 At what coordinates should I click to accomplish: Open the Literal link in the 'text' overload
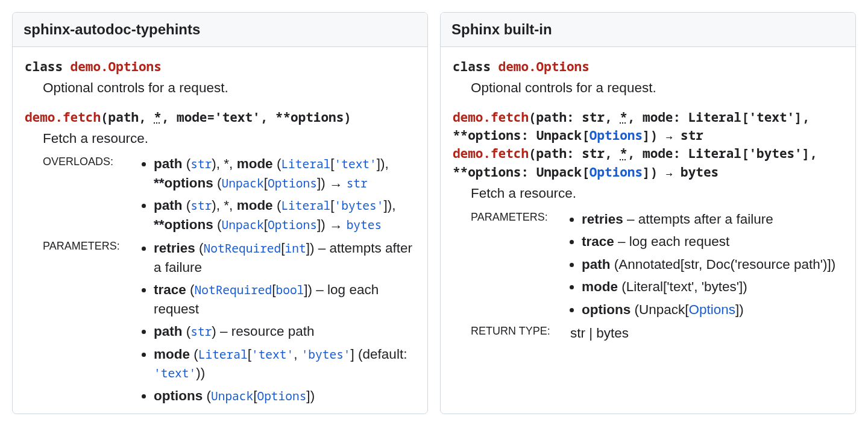(306, 164)
